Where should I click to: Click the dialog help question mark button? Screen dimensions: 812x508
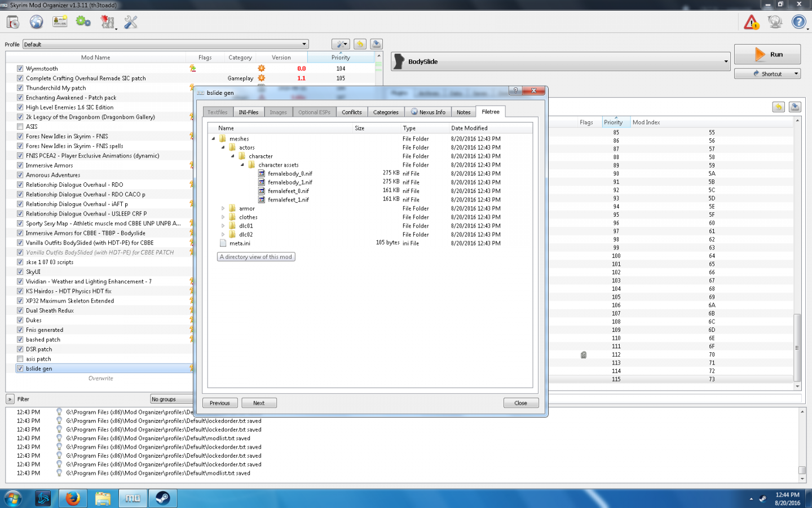point(515,90)
